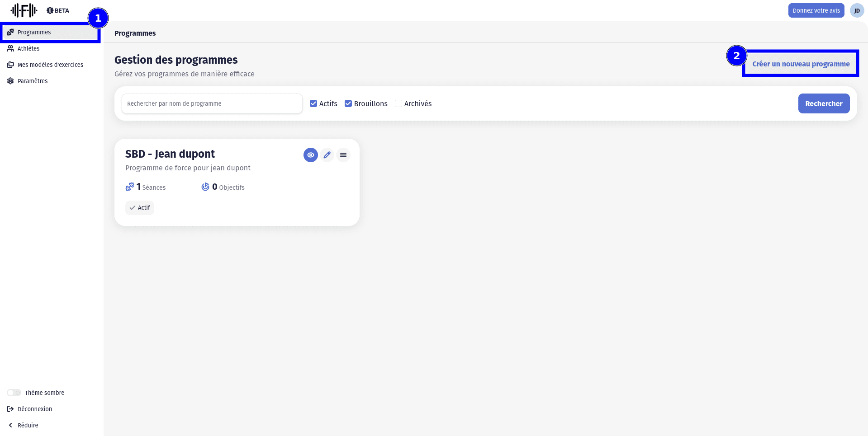Uncheck the Brouillons filter checkbox

(x=348, y=103)
